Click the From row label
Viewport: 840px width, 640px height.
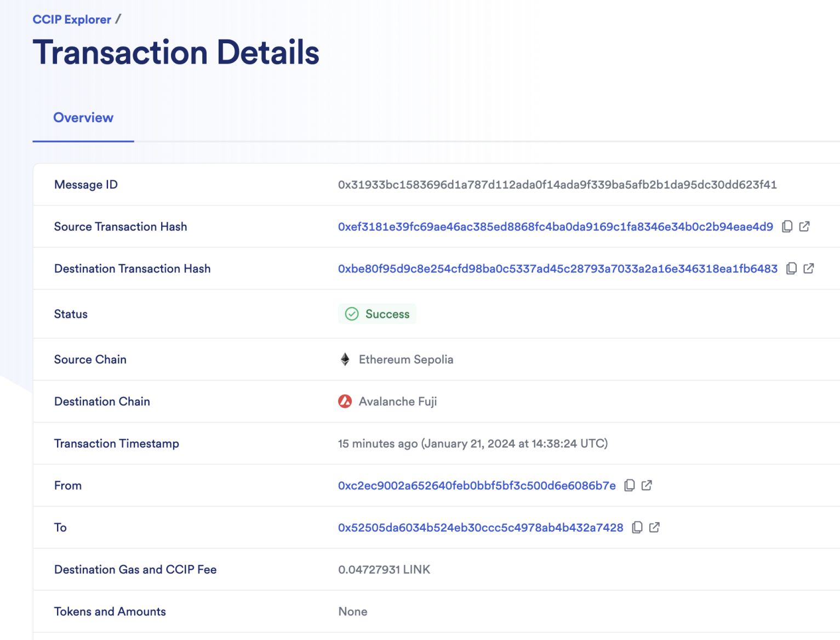pos(68,485)
